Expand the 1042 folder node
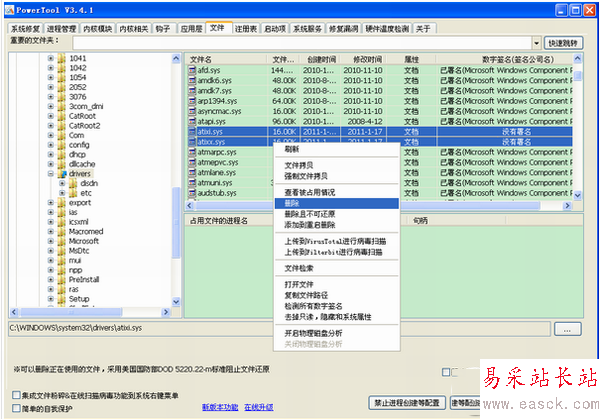600x419 pixels. pyautogui.click(x=51, y=68)
